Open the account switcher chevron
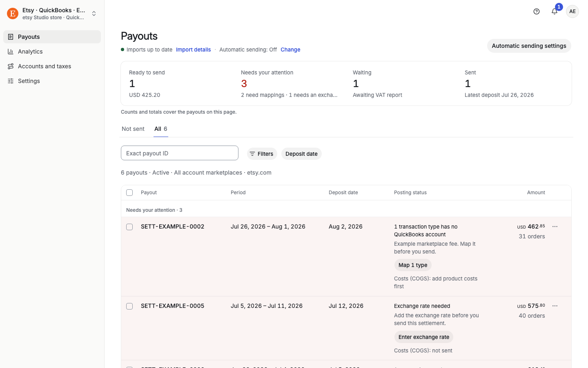 [94, 13]
